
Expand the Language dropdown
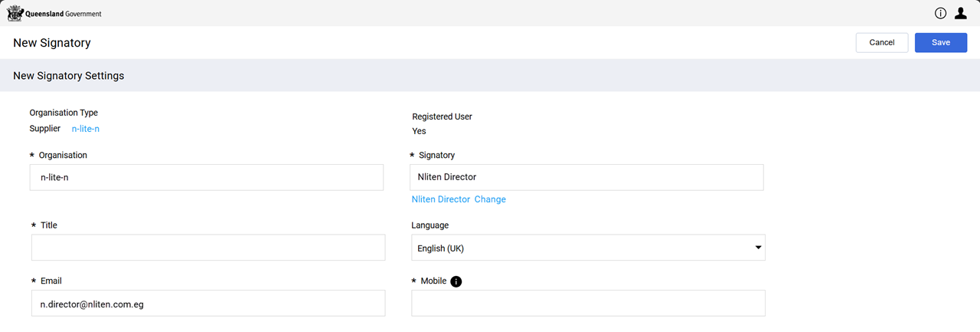[588, 248]
